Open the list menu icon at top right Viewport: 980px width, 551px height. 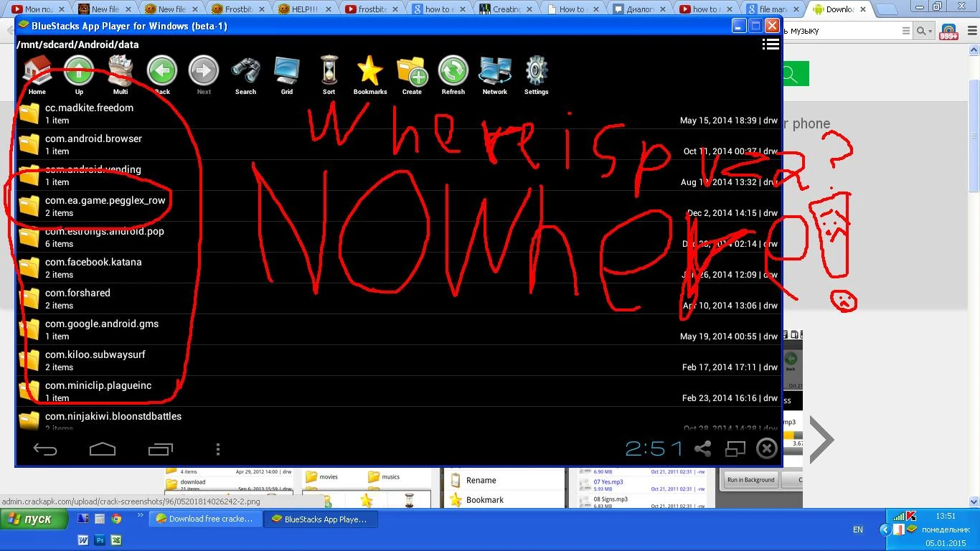pyautogui.click(x=771, y=44)
